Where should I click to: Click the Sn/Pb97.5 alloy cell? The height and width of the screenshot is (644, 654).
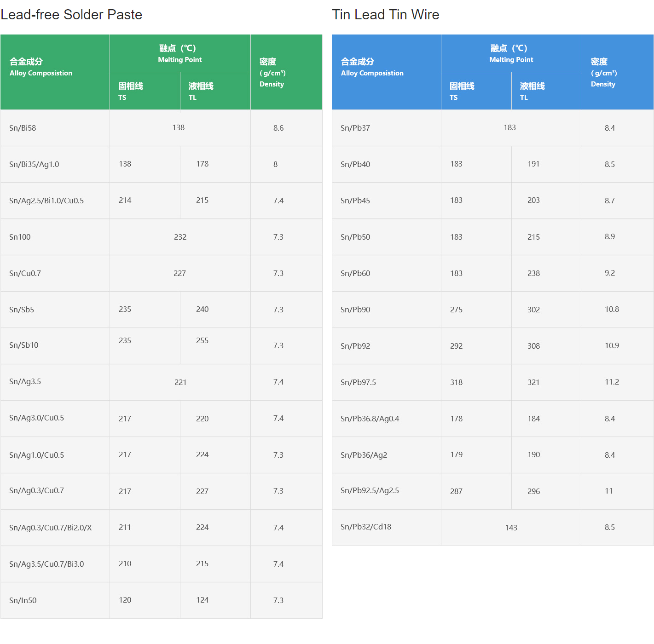(358, 382)
